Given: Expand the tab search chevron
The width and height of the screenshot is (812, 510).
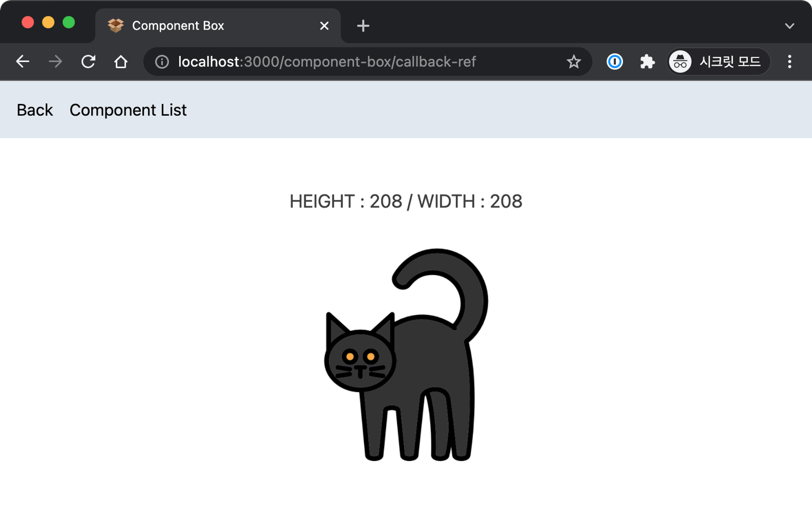Looking at the screenshot, I should [x=789, y=26].
